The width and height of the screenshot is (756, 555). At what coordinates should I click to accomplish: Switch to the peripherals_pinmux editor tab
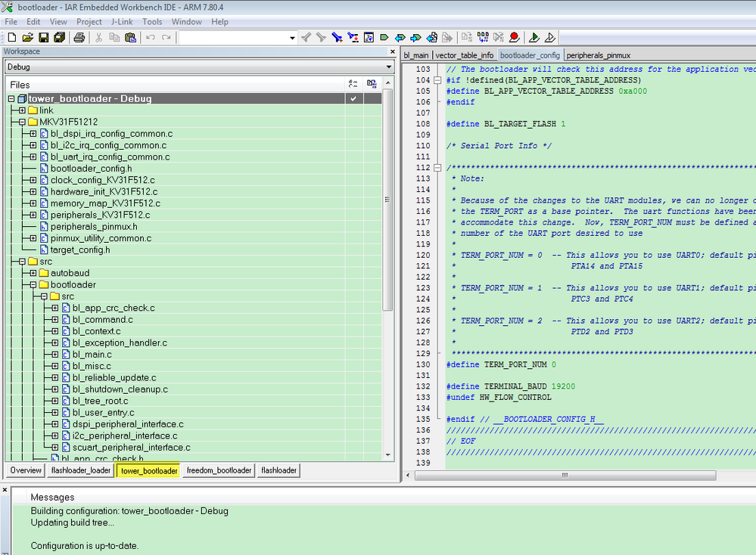[598, 55]
